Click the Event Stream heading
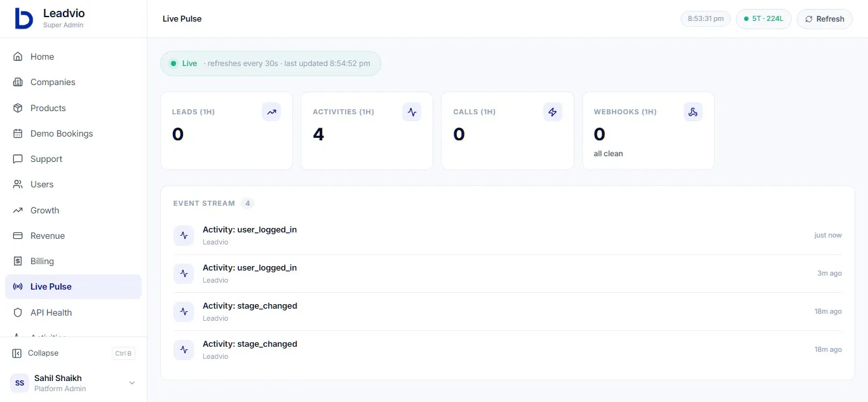This screenshot has height=402, width=868. 204,203
